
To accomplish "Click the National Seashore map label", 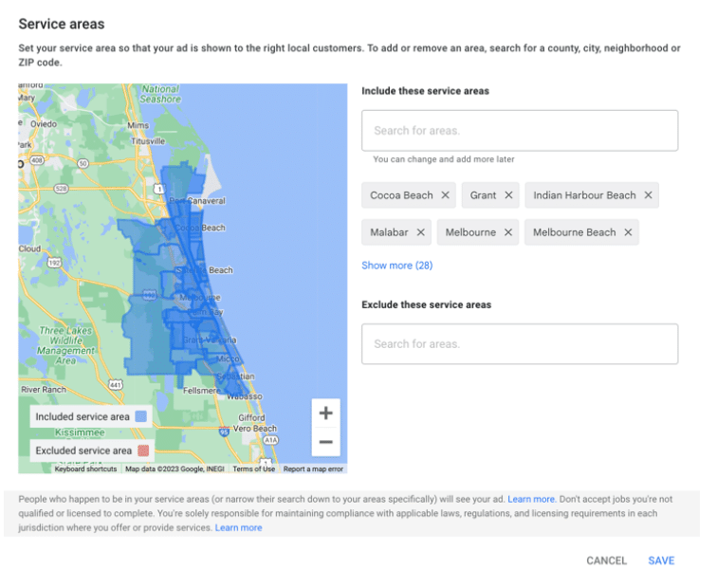I will coord(160,94).
